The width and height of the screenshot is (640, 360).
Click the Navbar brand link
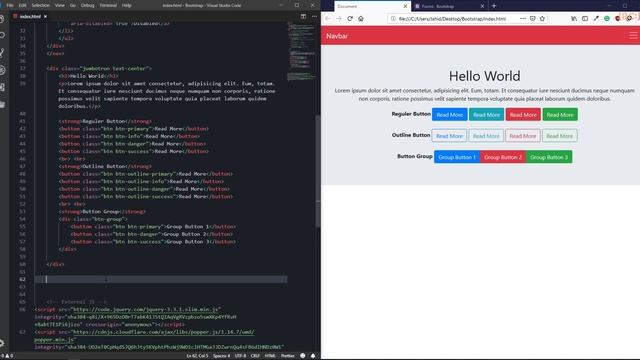[x=337, y=36]
